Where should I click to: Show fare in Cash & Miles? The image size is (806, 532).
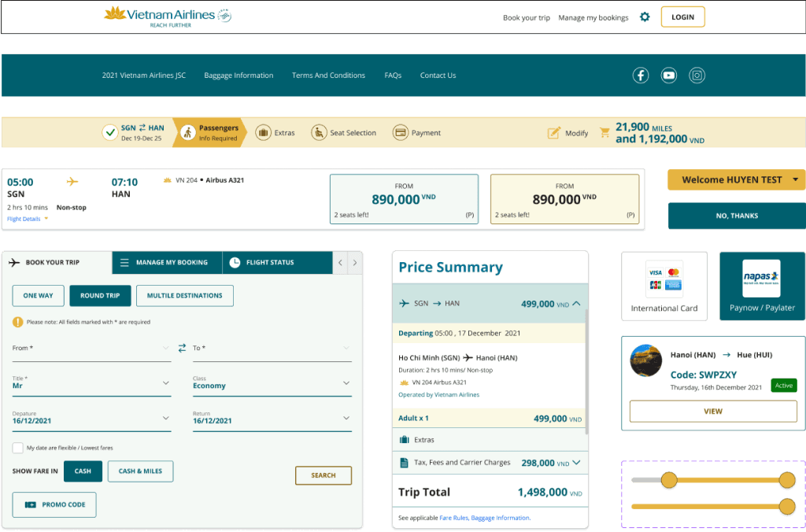(140, 471)
